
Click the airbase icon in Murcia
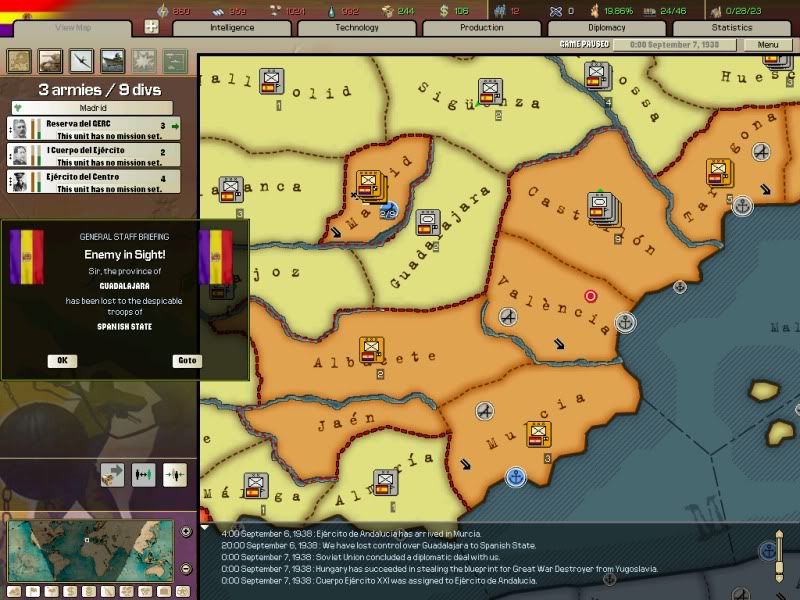pos(485,411)
